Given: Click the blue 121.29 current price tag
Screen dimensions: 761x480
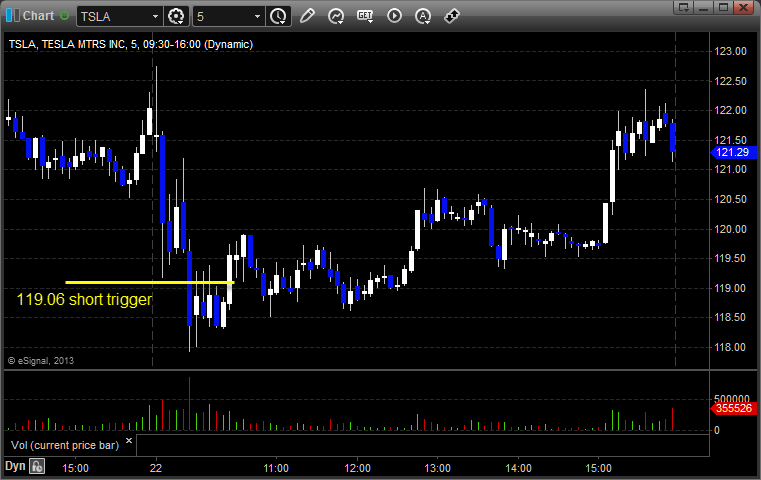Looking at the screenshot, I should [x=733, y=152].
